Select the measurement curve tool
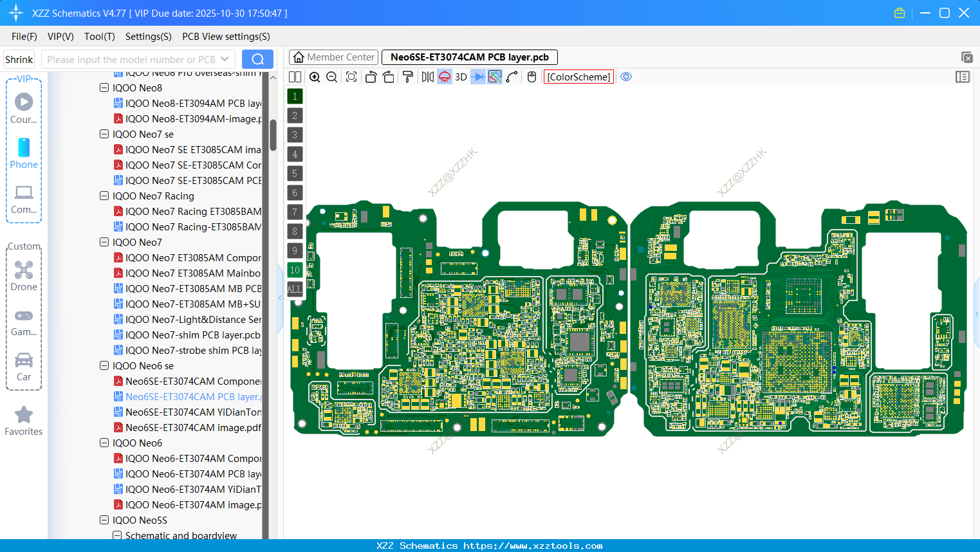The image size is (980, 552). coord(511,77)
